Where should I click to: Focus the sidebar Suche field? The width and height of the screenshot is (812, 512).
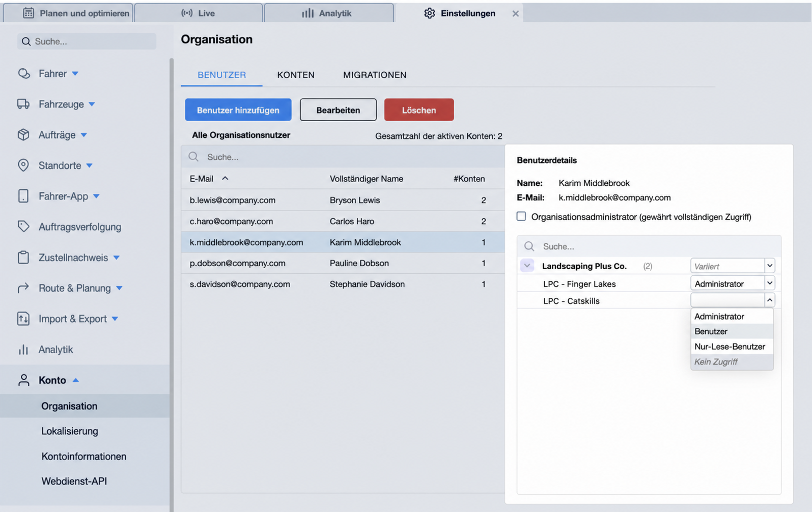(87, 41)
